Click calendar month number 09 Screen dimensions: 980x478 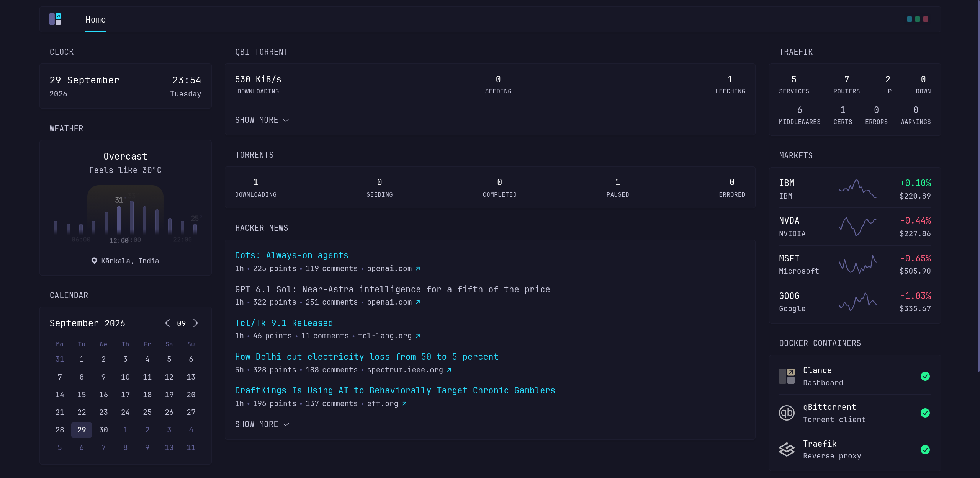click(x=181, y=323)
